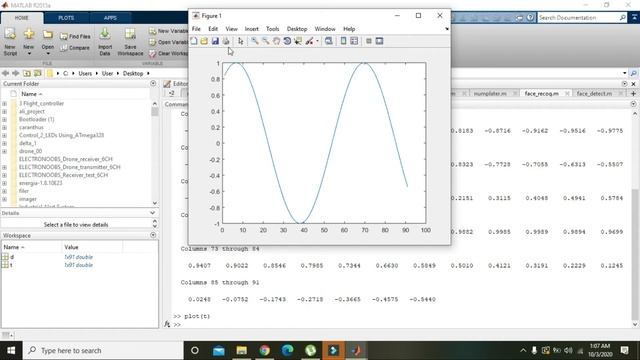The image size is (640, 360).
Task: Save the figure using the floppy disk icon
Action: click(x=215, y=41)
